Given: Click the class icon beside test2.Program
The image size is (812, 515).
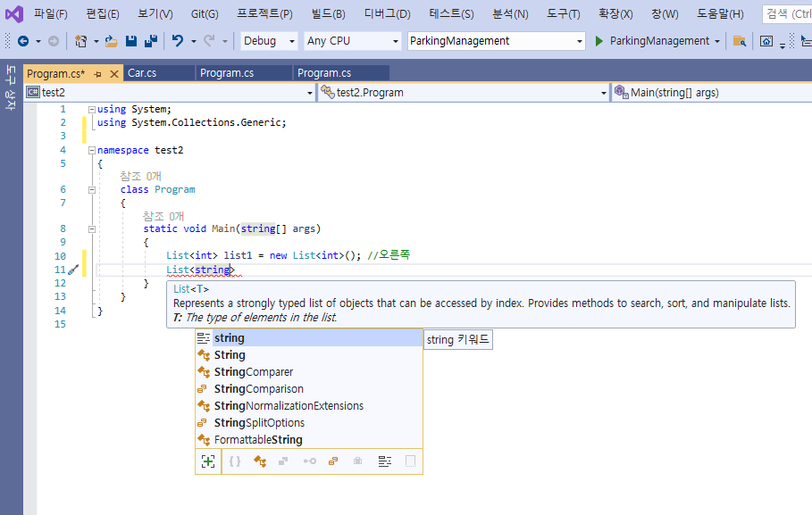Looking at the screenshot, I should tap(327, 92).
